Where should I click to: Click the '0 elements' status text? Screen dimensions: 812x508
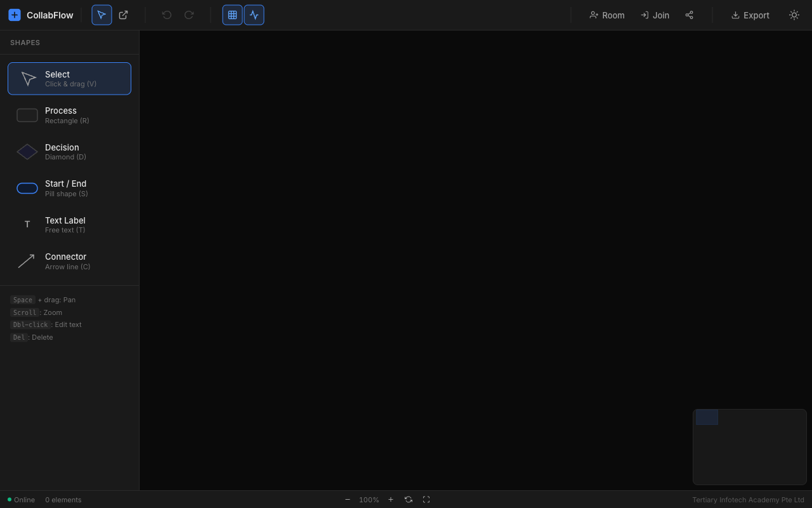63,500
